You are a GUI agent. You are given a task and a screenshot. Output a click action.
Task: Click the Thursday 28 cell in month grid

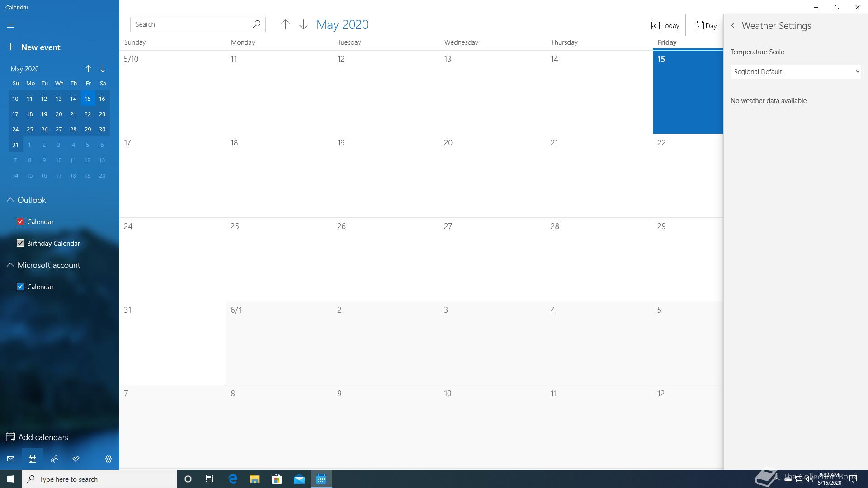pyautogui.click(x=599, y=259)
